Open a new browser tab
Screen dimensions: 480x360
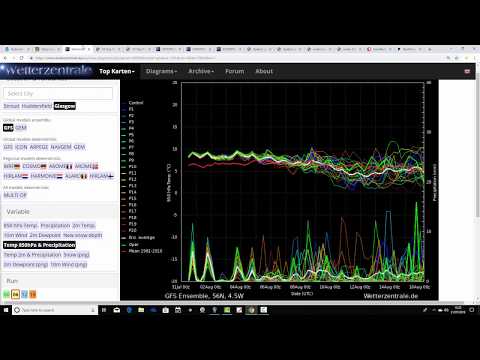click(430, 49)
